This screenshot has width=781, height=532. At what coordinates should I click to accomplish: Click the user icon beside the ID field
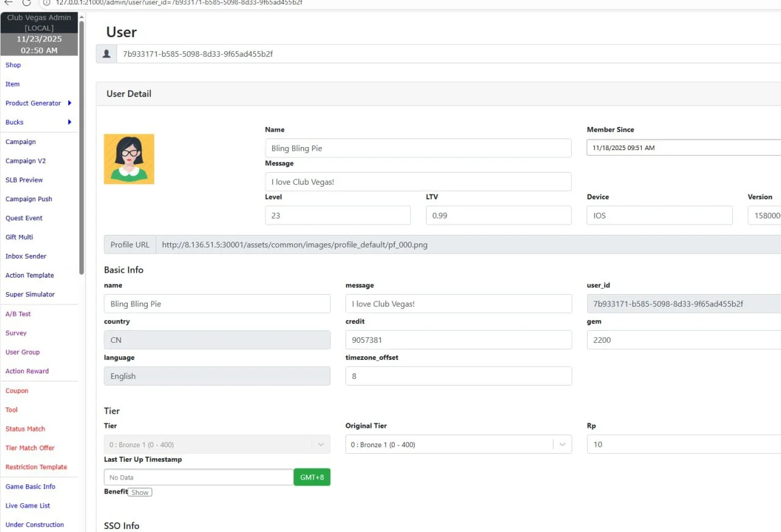107,54
